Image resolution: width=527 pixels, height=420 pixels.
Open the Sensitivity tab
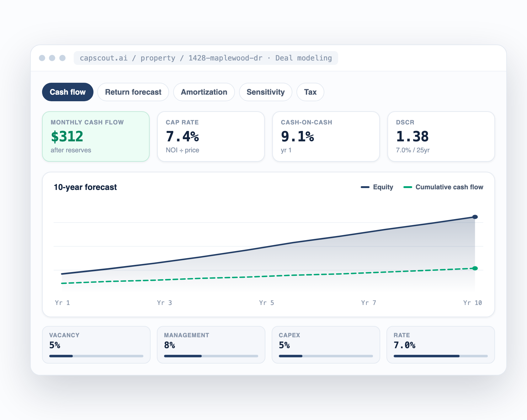(x=265, y=92)
